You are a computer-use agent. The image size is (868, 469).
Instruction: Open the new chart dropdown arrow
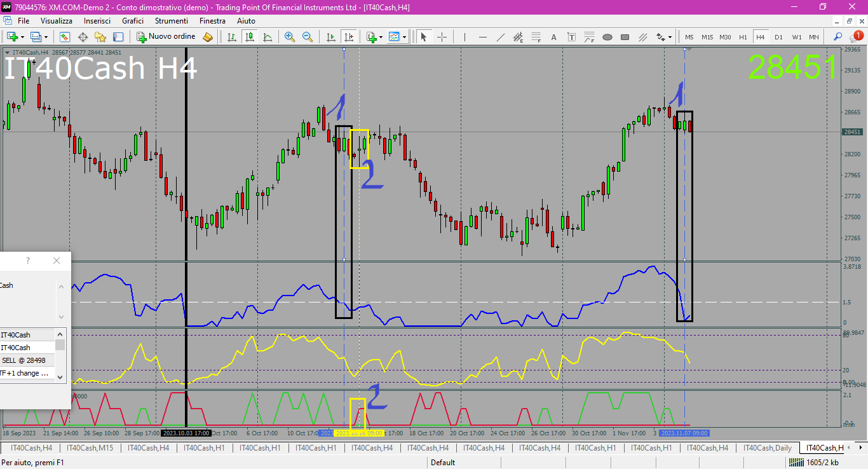coord(23,37)
